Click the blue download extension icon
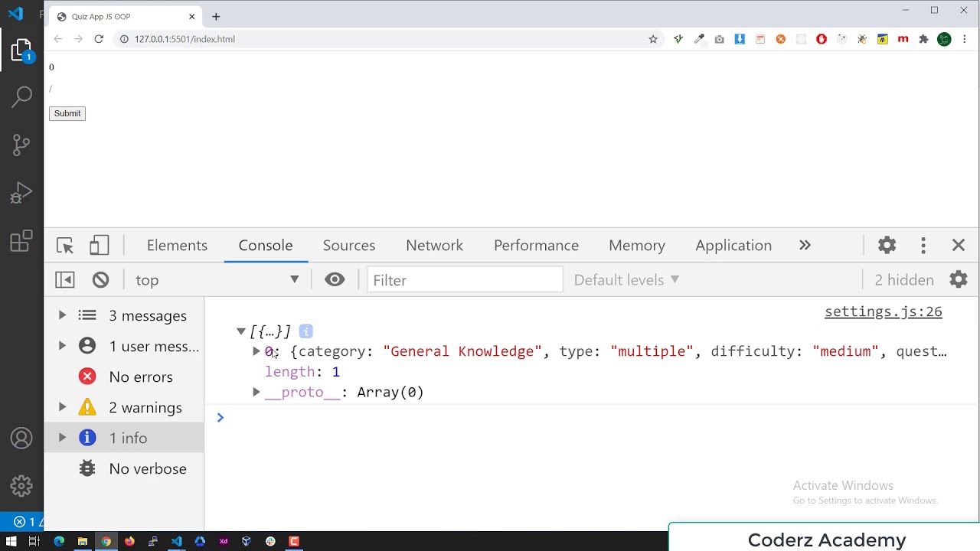The height and width of the screenshot is (551, 980). tap(740, 39)
